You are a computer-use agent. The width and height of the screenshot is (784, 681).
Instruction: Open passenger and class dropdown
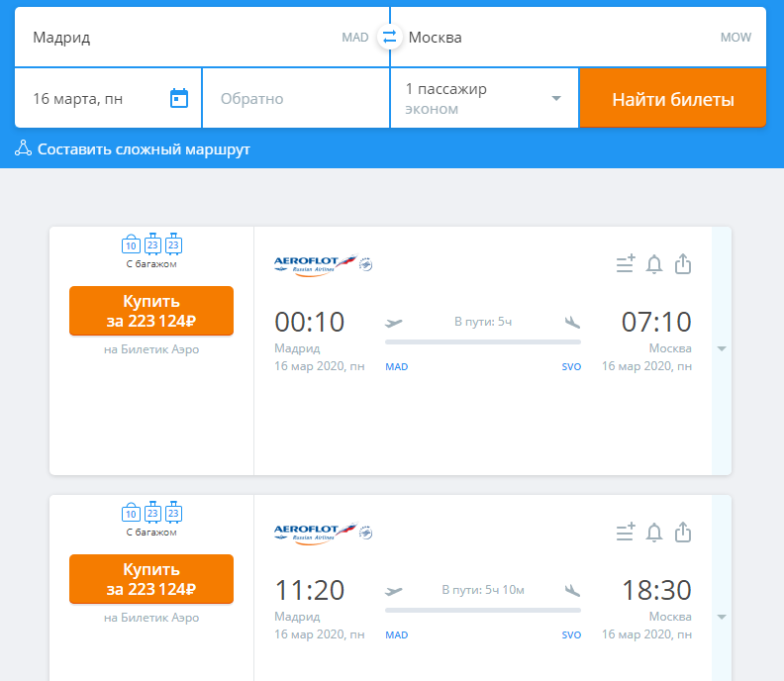(484, 98)
